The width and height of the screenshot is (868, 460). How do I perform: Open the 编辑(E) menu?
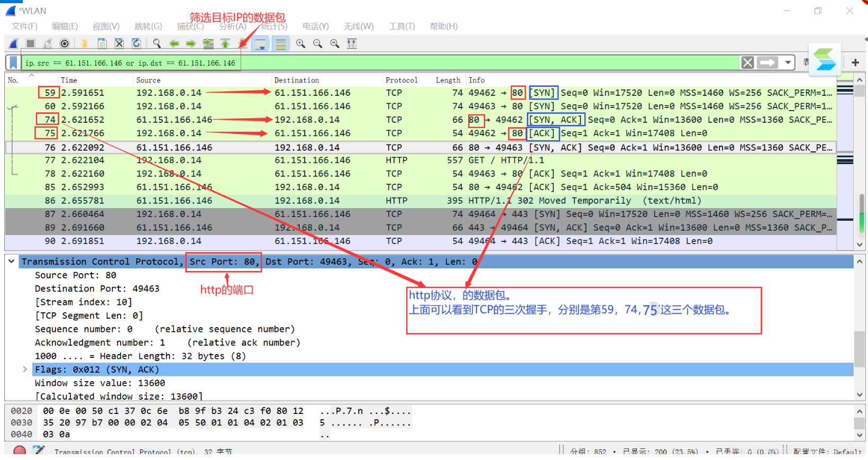(x=65, y=26)
